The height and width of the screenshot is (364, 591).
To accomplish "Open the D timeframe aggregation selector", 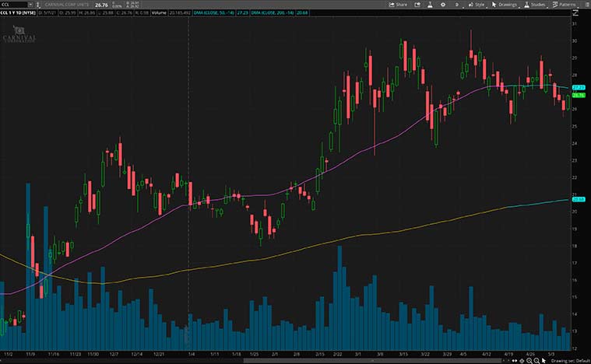I will coord(457,4).
